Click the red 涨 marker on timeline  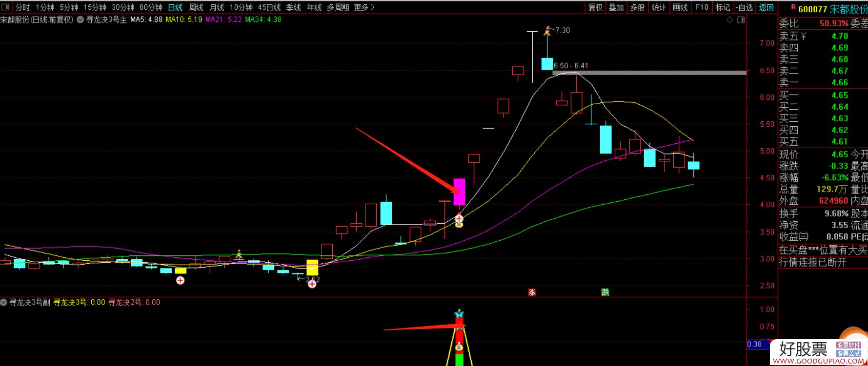(x=532, y=292)
